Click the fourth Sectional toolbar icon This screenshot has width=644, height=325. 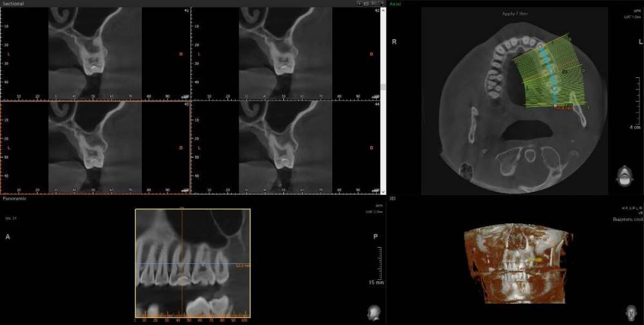[380, 3]
